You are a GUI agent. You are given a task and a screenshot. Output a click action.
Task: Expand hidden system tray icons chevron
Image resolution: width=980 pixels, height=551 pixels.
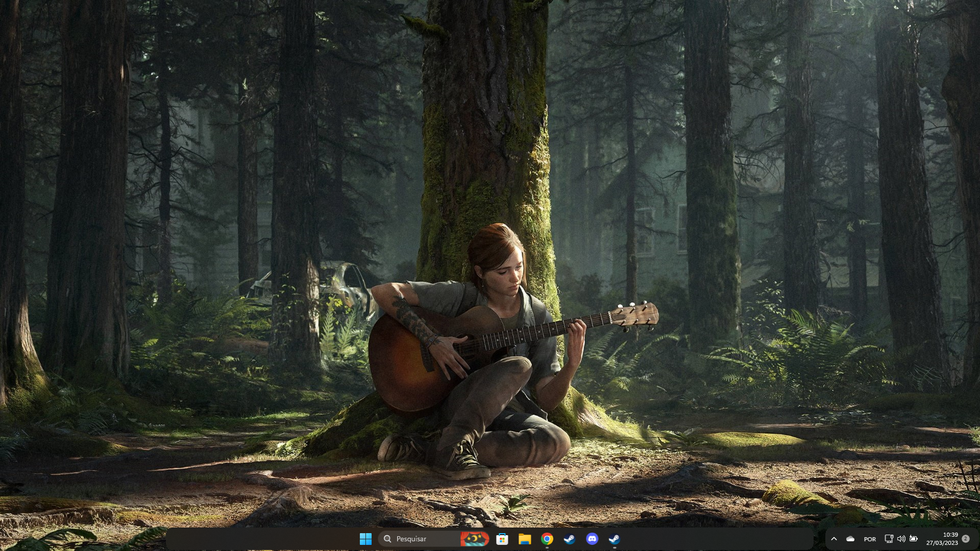pos(834,539)
